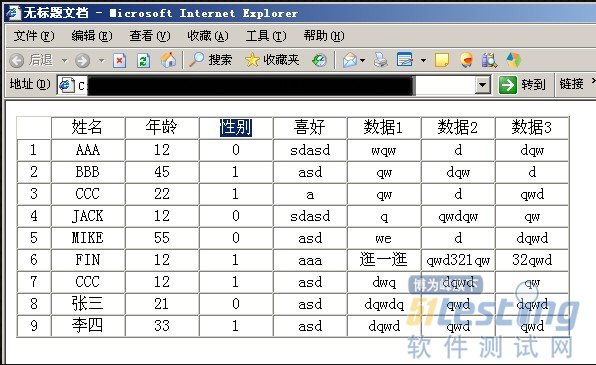
Task: Refresh the page with green arrows icon
Action: pos(143,60)
